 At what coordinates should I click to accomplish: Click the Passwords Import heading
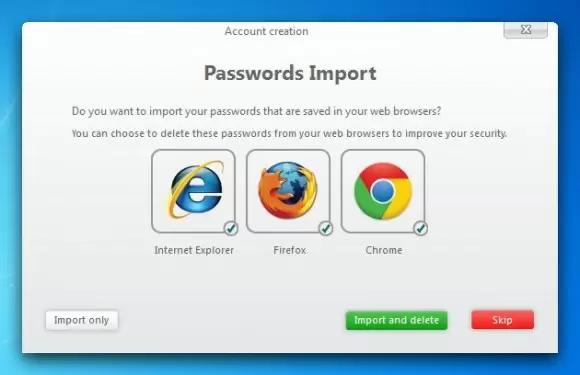click(x=290, y=73)
